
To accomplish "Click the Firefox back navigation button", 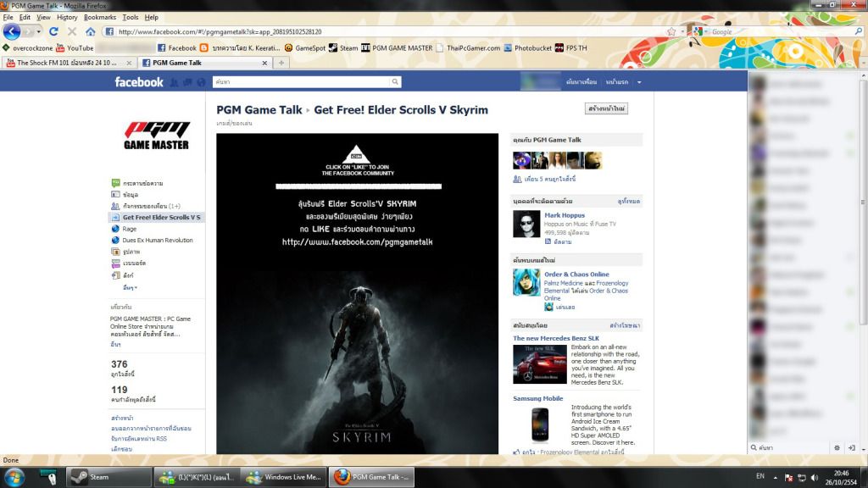I will click(12, 31).
